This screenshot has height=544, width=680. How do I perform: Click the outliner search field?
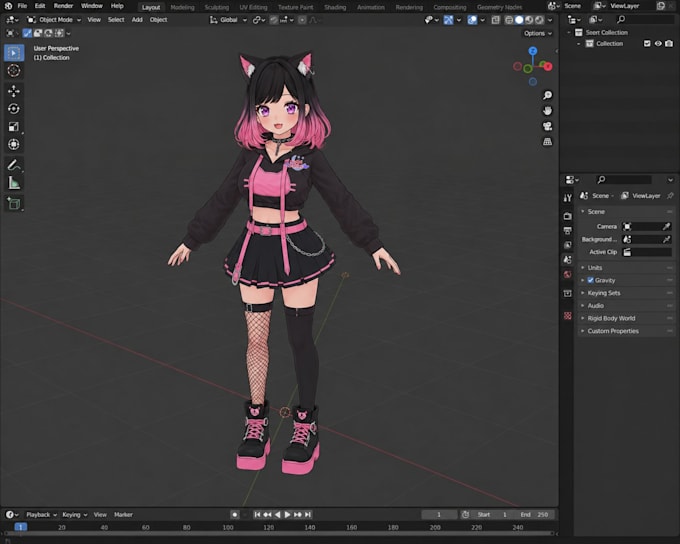pyautogui.click(x=644, y=20)
